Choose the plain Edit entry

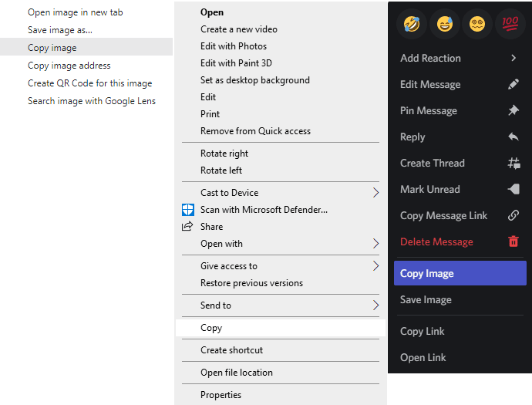(x=208, y=97)
